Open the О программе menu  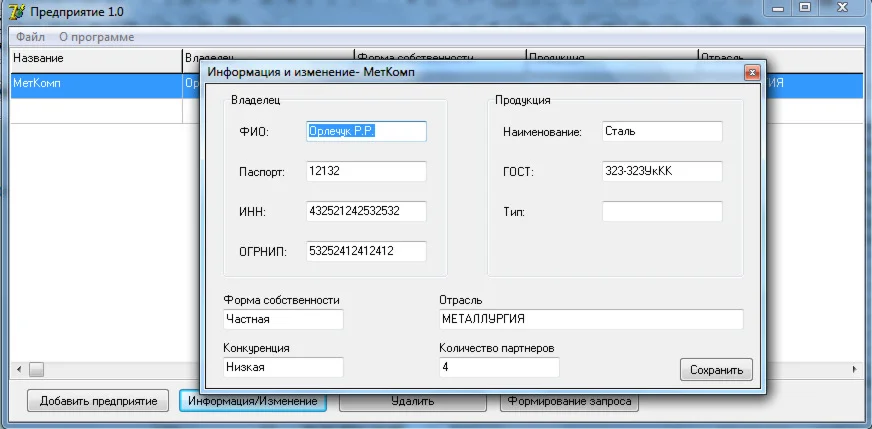[97, 37]
